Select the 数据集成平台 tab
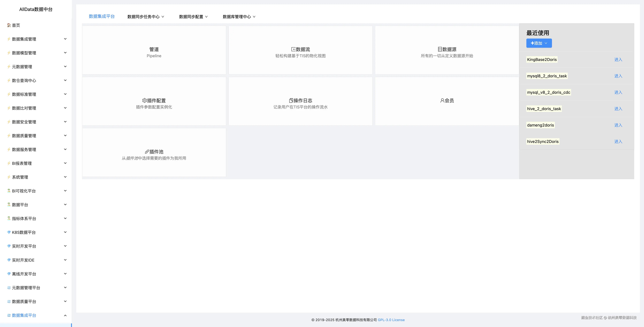 click(102, 17)
